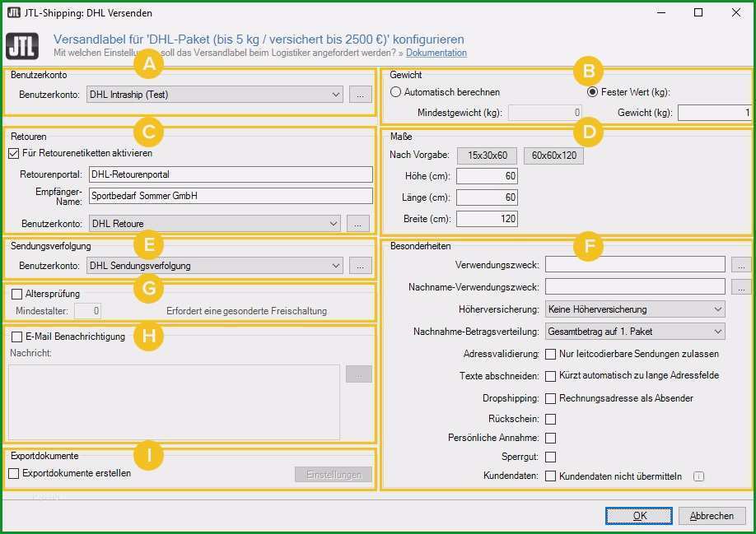756x534 pixels.
Task: Check Kundendaten nicht übermitteln
Action: coord(550,476)
